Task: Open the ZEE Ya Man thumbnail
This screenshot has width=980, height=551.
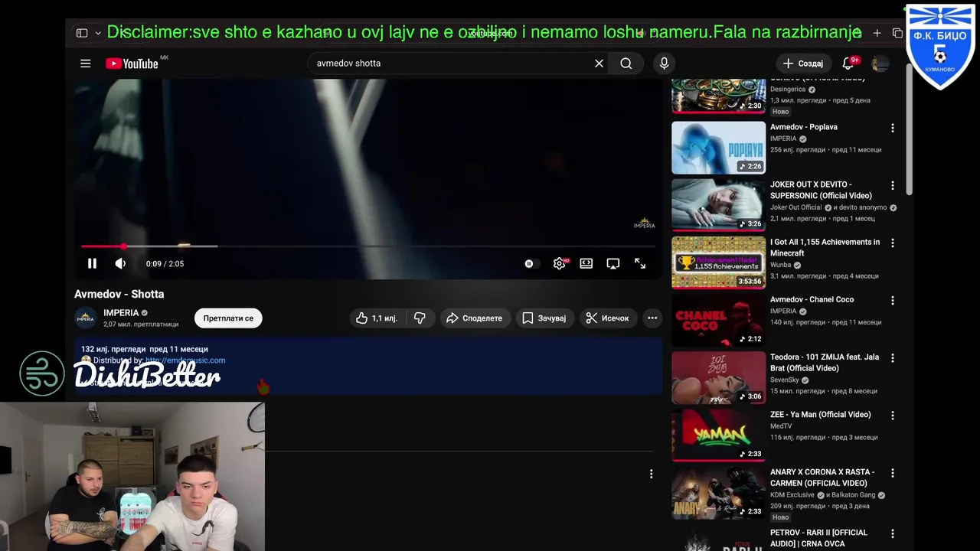Action: click(719, 435)
